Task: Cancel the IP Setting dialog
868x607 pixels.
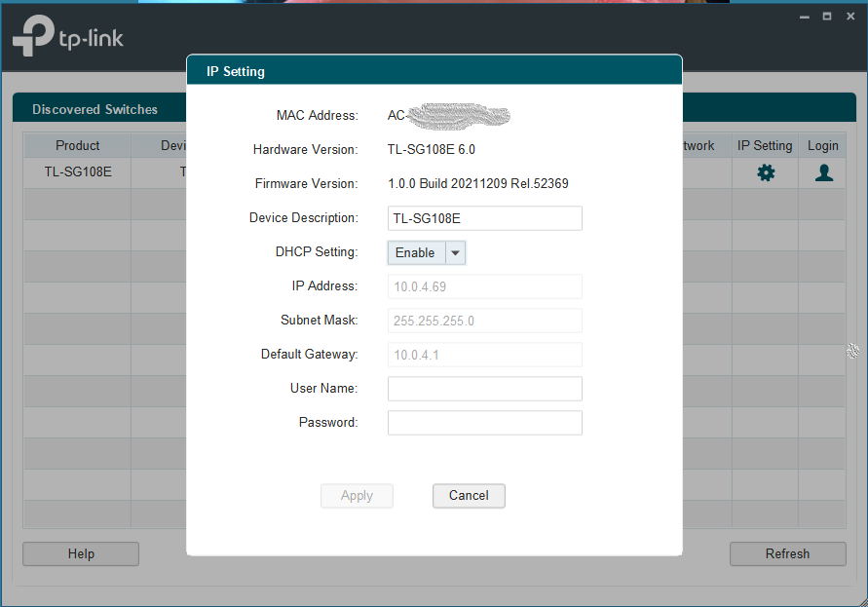Action: [x=469, y=496]
